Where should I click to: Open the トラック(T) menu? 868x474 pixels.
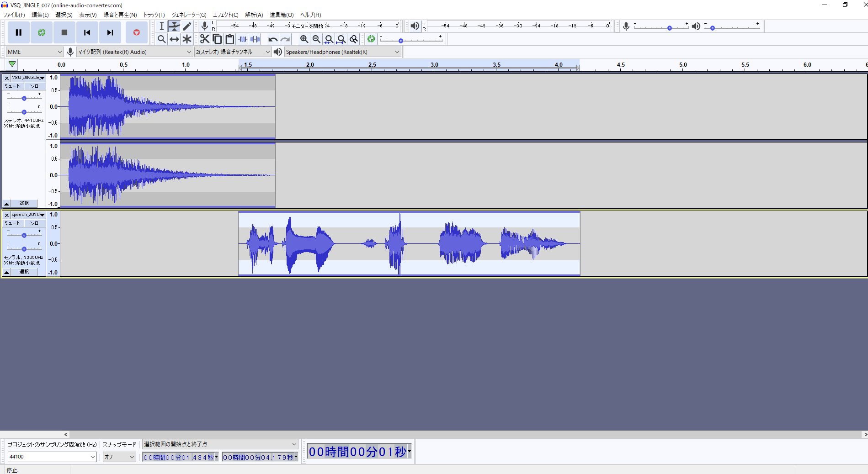154,15
